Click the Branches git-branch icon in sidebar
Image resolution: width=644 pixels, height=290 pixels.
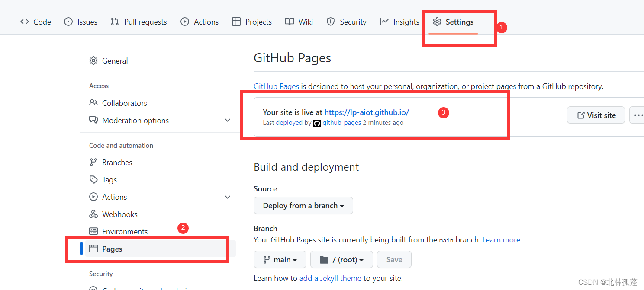click(x=93, y=162)
